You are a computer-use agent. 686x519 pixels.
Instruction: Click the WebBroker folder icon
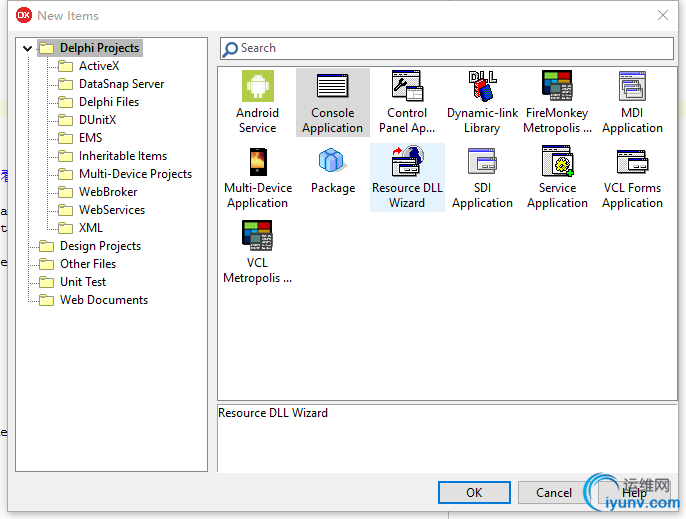pyautogui.click(x=66, y=192)
